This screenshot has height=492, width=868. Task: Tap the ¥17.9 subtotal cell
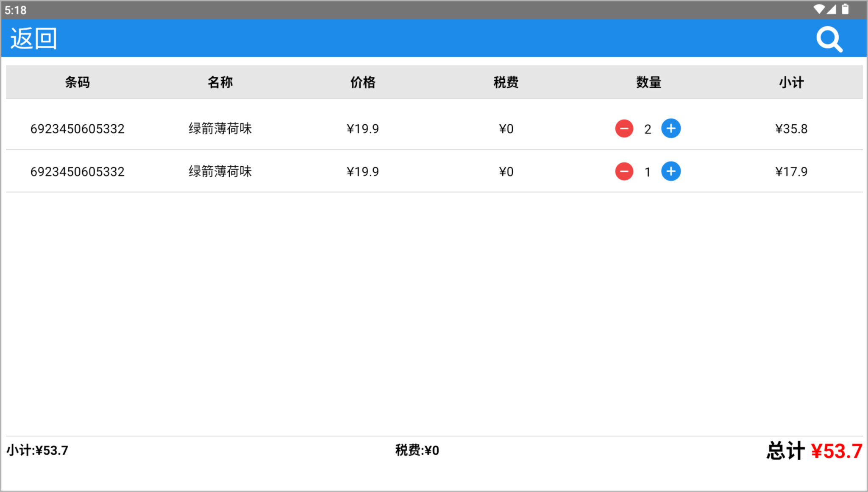[x=791, y=171]
